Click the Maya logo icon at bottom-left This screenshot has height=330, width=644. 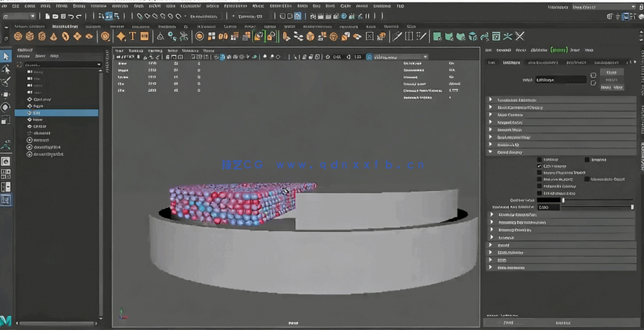6,321
